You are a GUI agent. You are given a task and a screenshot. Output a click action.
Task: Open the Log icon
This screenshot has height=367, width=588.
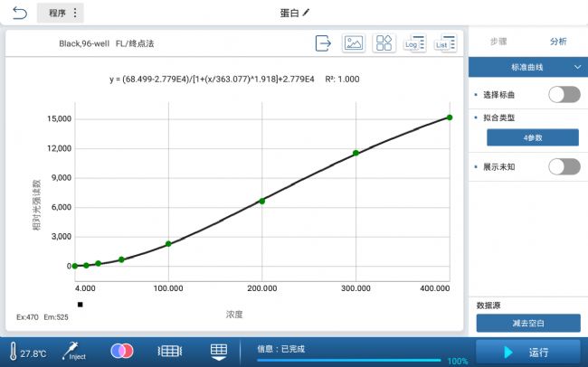[414, 43]
